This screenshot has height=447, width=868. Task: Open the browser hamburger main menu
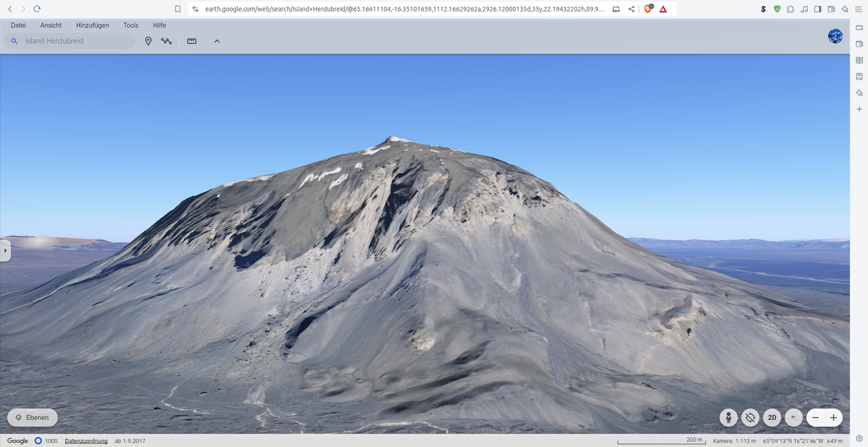pyautogui.click(x=859, y=9)
